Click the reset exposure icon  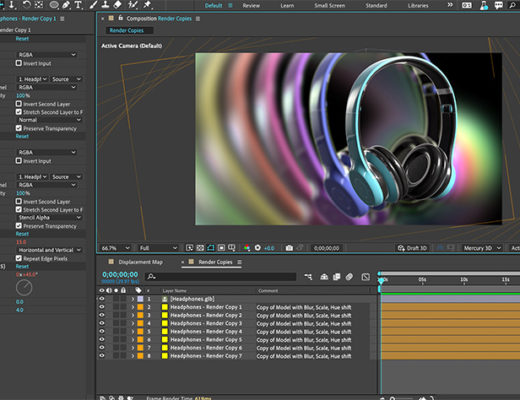click(257, 248)
